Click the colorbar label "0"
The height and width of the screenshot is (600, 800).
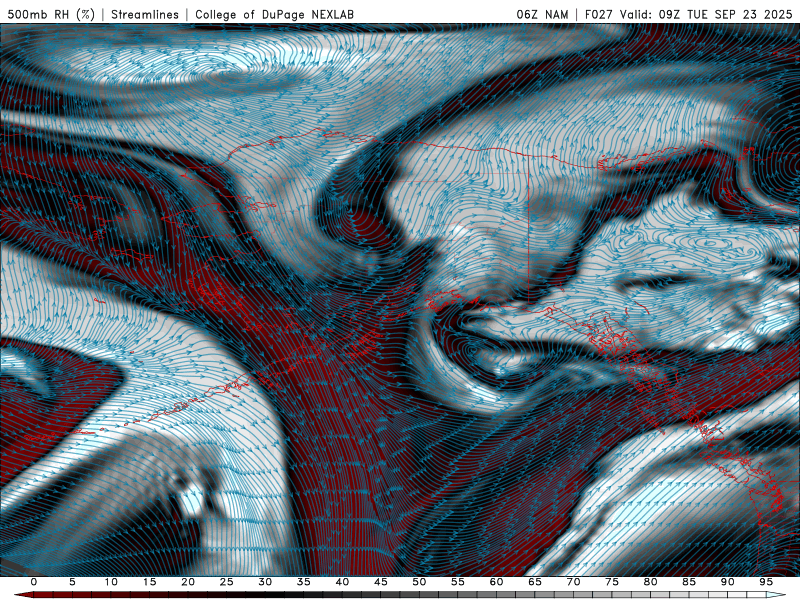click(x=34, y=582)
